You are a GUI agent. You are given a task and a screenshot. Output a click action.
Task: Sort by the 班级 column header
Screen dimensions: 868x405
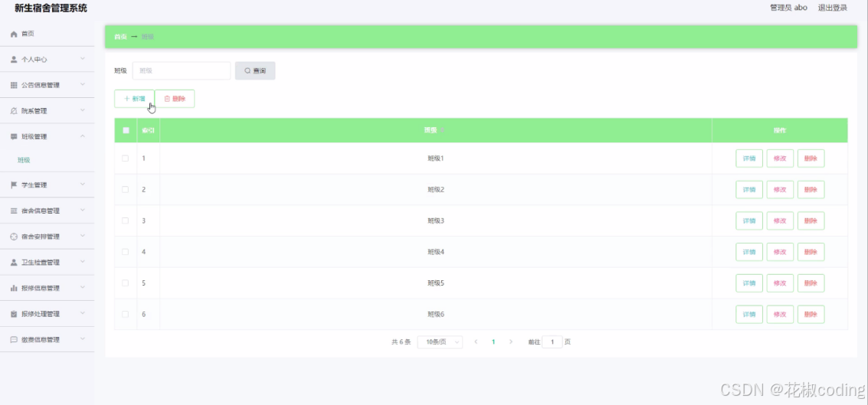coord(434,131)
